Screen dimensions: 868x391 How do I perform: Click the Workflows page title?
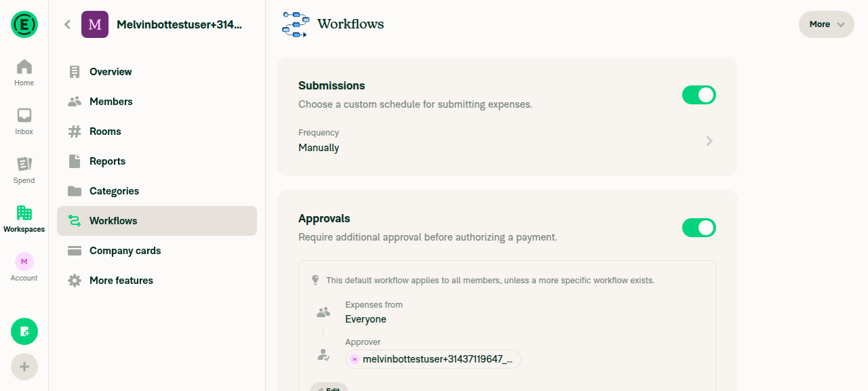tap(351, 24)
